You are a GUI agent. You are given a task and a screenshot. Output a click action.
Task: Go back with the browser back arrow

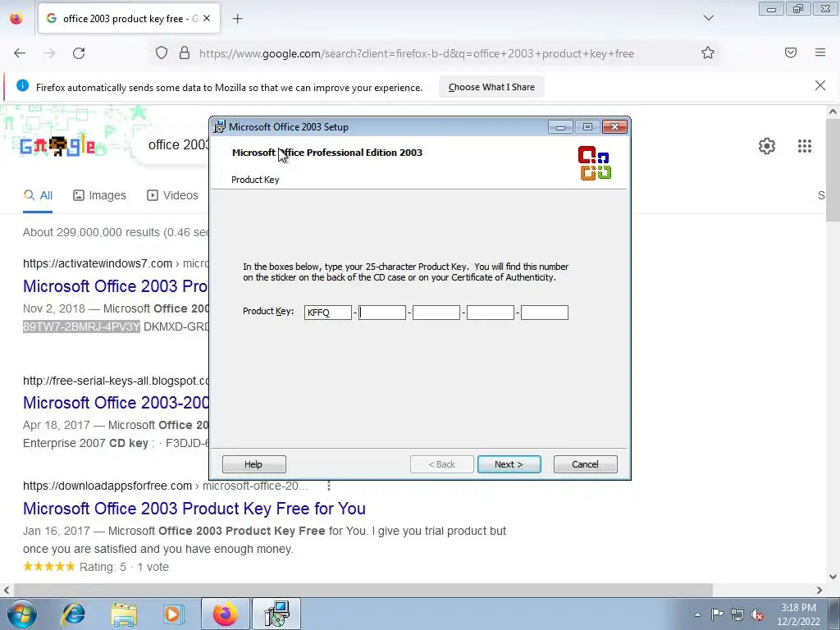20,53
